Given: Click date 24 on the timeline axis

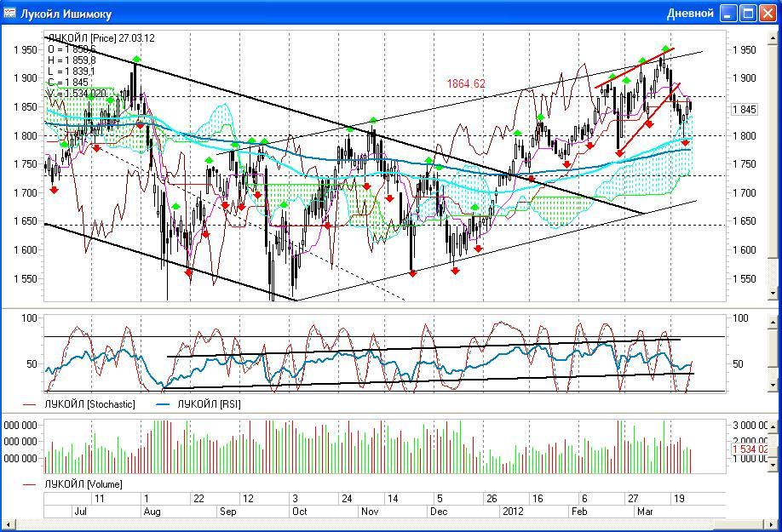Looking at the screenshot, I should tap(347, 499).
